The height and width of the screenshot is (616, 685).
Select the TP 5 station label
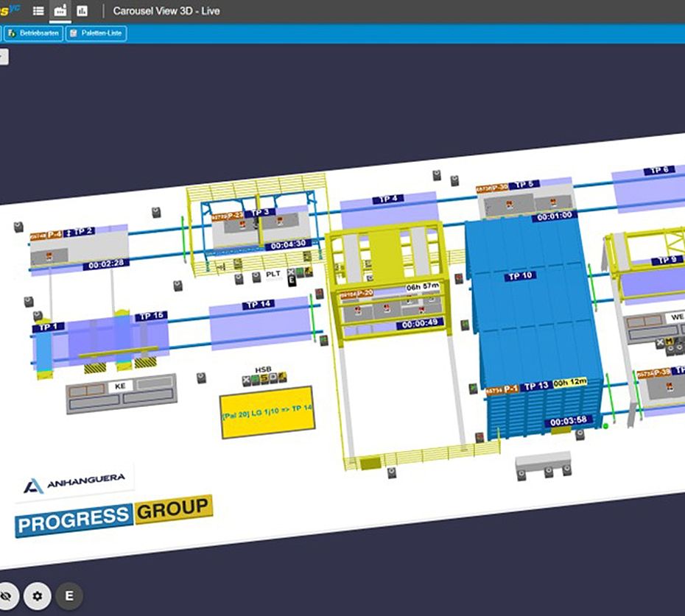(524, 184)
